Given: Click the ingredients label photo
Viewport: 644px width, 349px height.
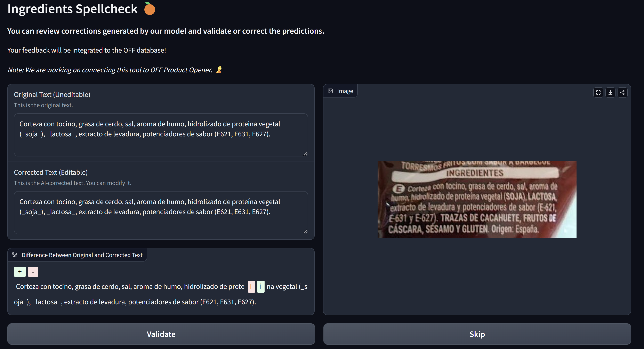Looking at the screenshot, I should [x=477, y=199].
